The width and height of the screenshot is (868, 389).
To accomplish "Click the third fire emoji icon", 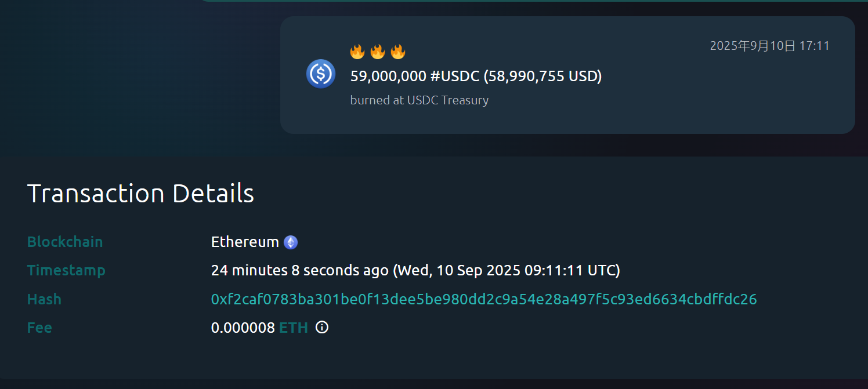I will pyautogui.click(x=397, y=51).
